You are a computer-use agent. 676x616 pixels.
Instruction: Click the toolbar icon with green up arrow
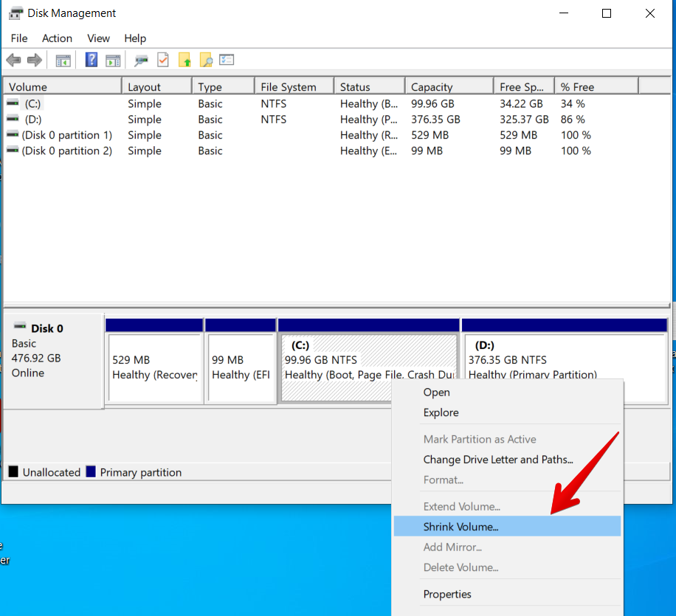point(184,60)
